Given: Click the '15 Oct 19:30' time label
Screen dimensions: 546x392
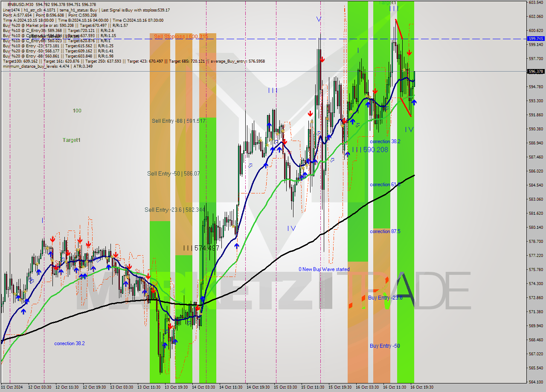Looking at the screenshot, I should point(340,387).
